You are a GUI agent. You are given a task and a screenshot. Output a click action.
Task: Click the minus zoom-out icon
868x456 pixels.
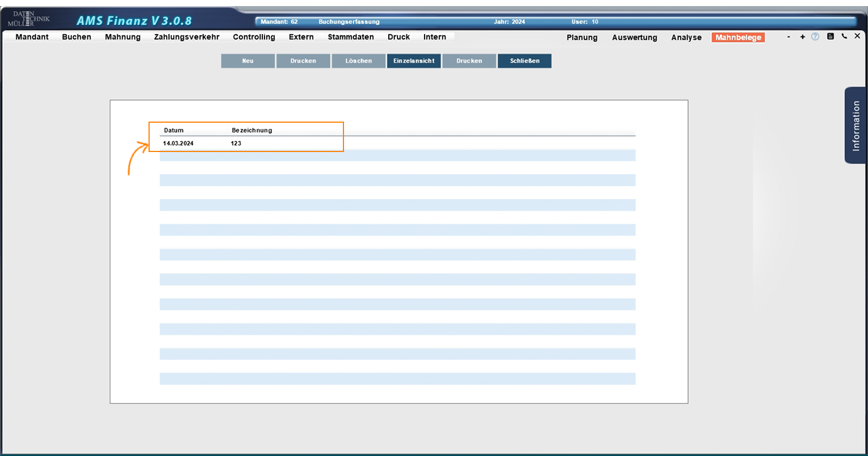(x=788, y=36)
